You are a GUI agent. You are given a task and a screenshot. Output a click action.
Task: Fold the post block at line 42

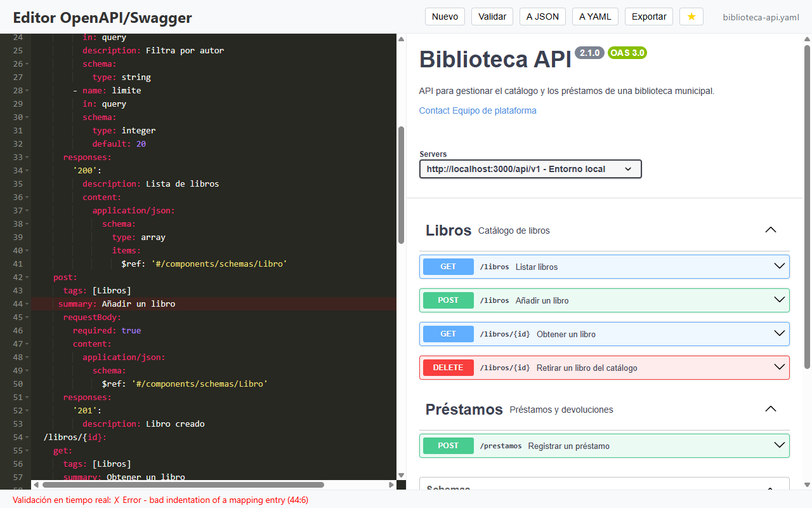point(26,277)
